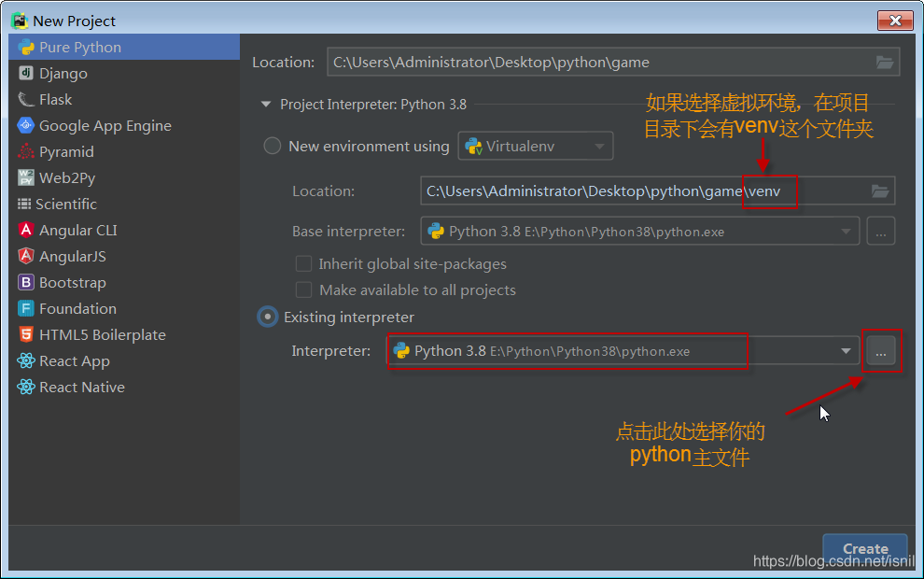Click the Django icon in the sidebar

[x=26, y=73]
